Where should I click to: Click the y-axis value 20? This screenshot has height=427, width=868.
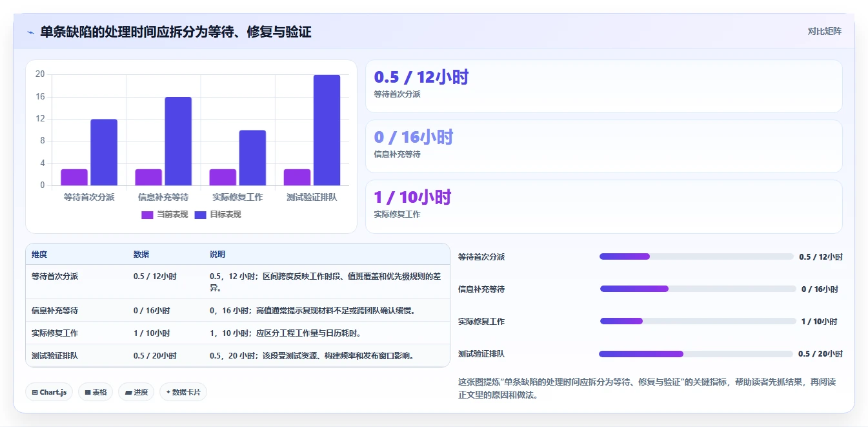[x=40, y=74]
